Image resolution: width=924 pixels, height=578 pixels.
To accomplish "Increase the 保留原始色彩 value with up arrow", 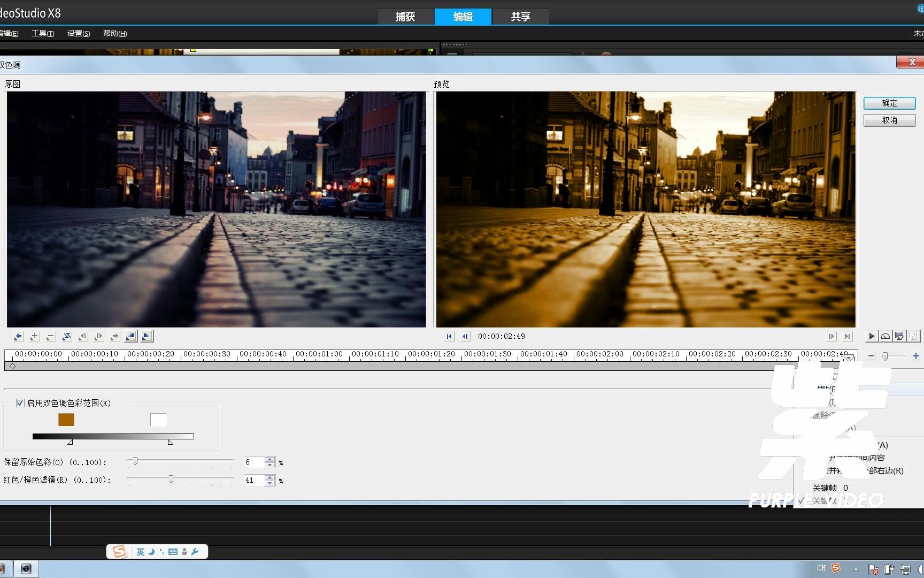I will (x=270, y=459).
